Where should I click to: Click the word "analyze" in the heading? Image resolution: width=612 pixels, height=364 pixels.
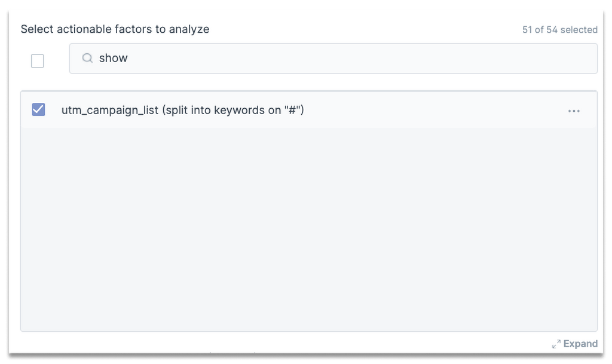(x=192, y=29)
